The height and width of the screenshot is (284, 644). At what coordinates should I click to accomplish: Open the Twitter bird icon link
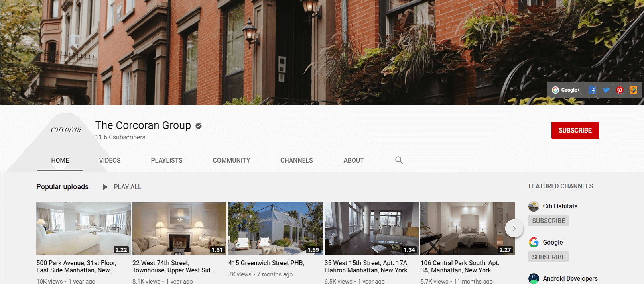[606, 90]
